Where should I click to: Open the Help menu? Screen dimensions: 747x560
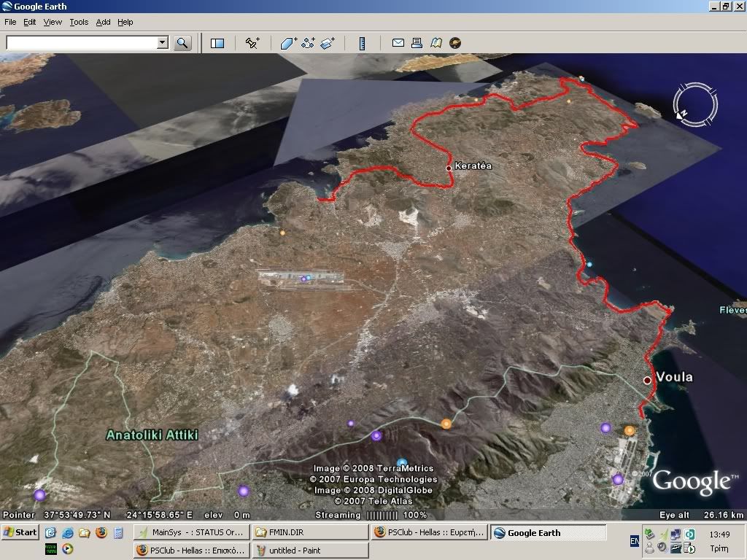tap(125, 22)
